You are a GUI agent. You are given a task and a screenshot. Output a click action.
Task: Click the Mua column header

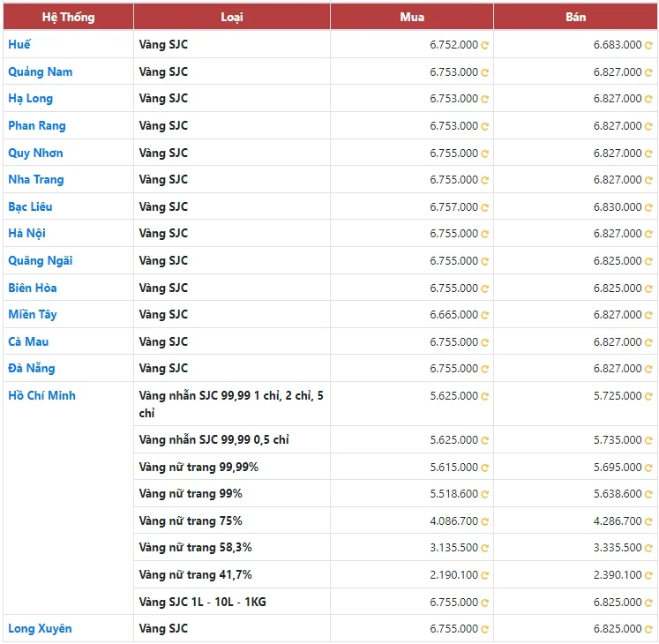[411, 17]
